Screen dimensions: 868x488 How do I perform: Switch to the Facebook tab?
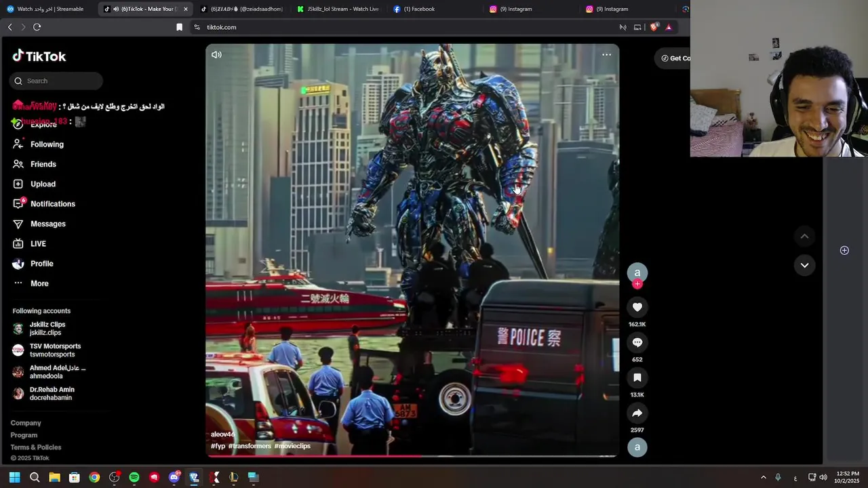434,9
